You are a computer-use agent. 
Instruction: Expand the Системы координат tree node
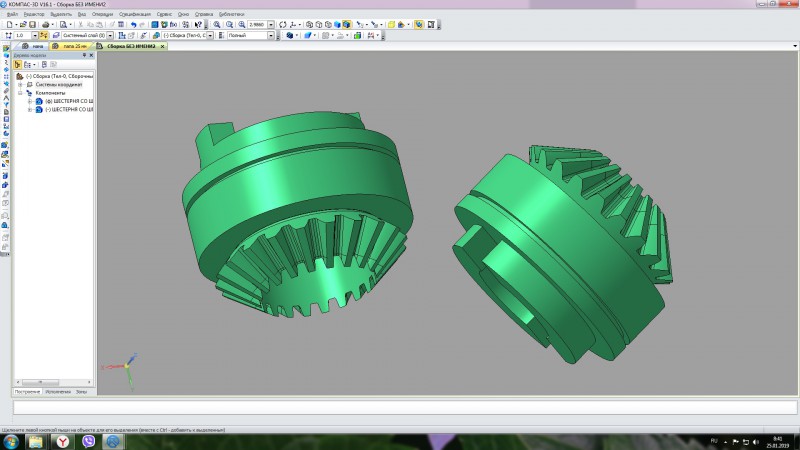coord(20,85)
